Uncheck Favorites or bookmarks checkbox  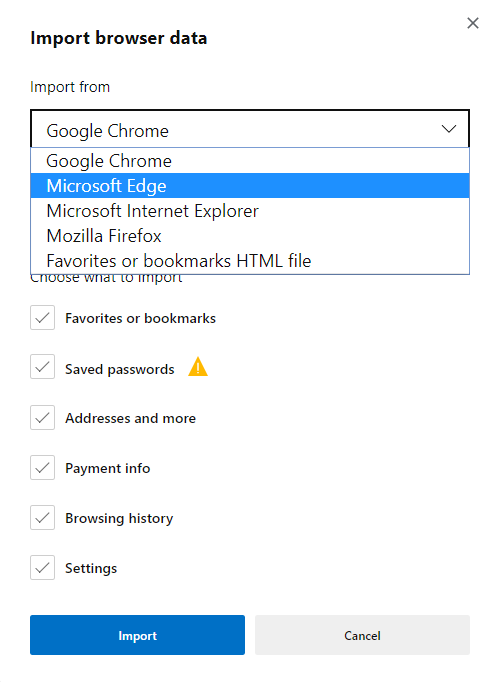43,318
